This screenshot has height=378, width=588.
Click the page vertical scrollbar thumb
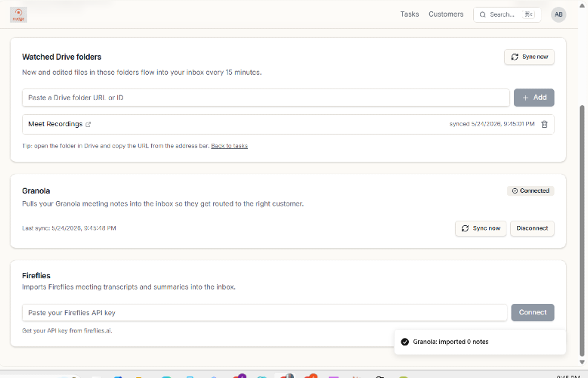tap(582, 231)
